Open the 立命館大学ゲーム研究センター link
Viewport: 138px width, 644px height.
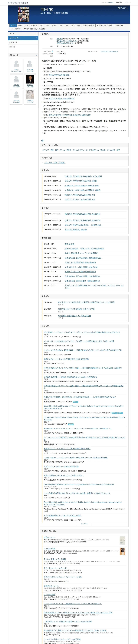coord(67,41)
